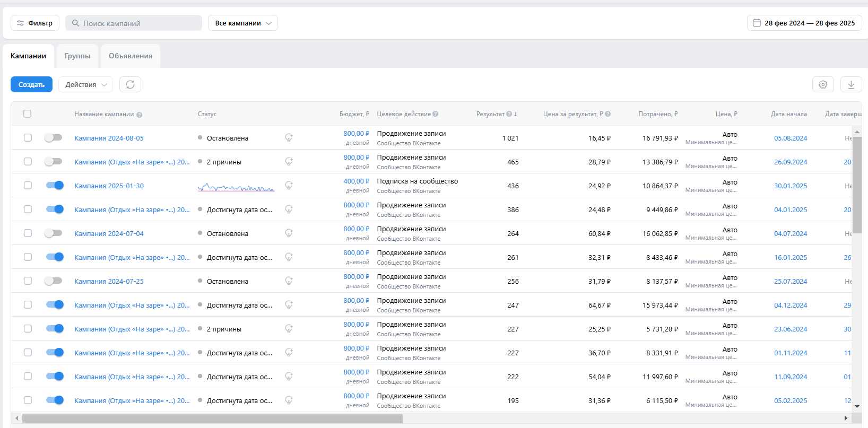Enable the Кампания 2024-08-05 toggle
The height and width of the screenshot is (428, 868).
click(x=54, y=138)
